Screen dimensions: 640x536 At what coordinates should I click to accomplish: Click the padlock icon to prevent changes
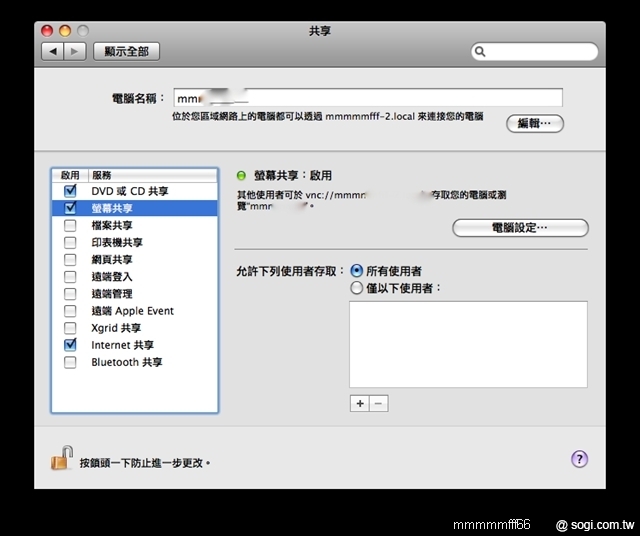click(x=61, y=459)
